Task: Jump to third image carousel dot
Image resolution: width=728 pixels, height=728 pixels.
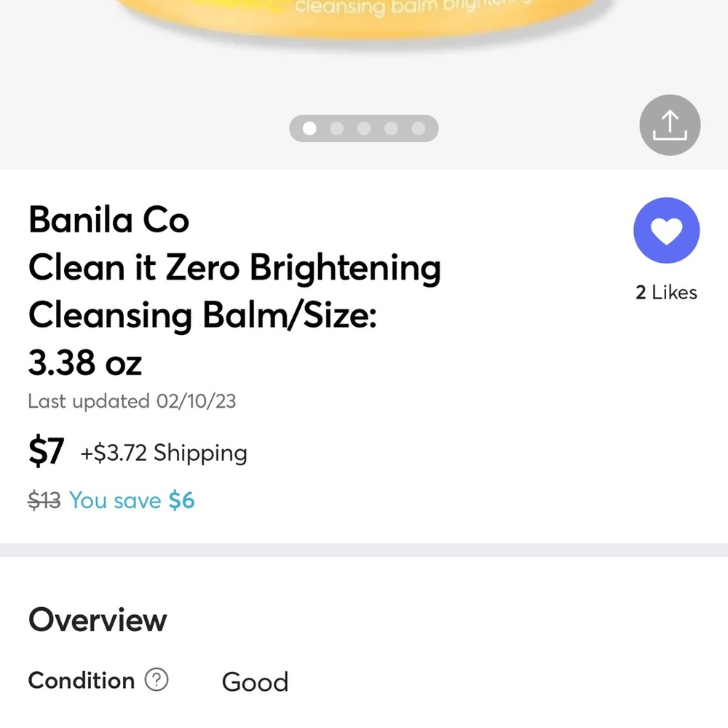Action: (x=364, y=128)
